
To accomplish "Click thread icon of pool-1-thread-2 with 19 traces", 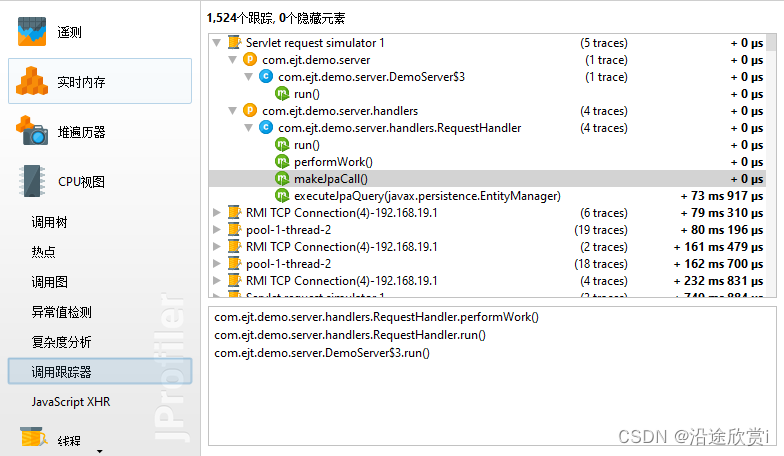I will (x=234, y=230).
